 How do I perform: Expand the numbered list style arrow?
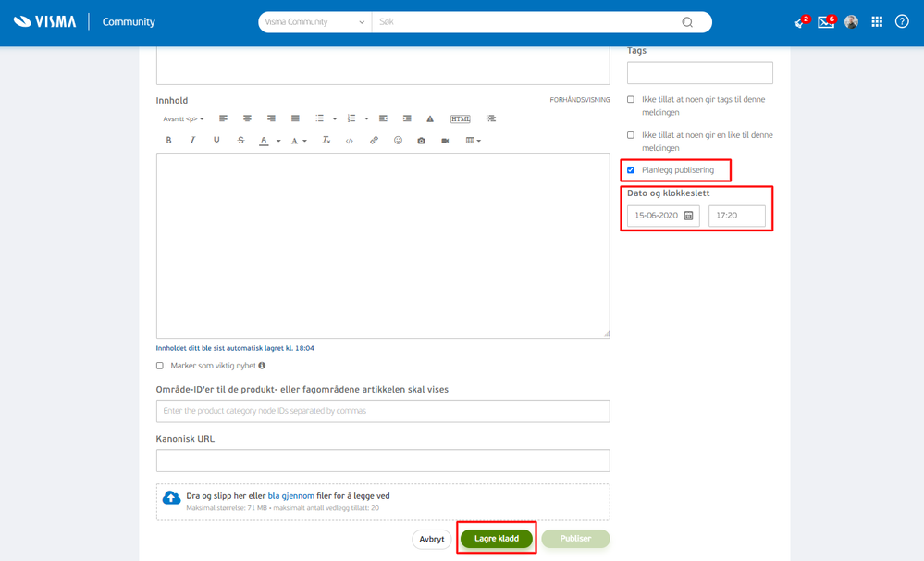[366, 119]
